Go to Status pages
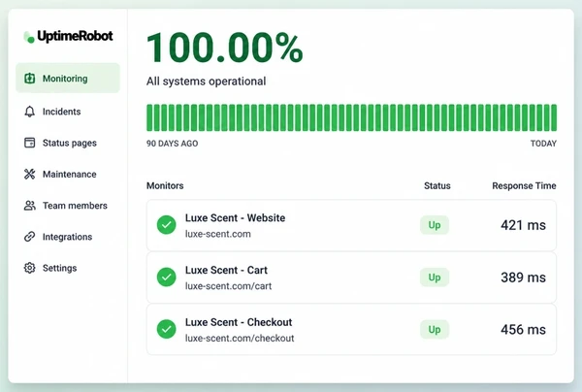582x392 pixels. pyautogui.click(x=70, y=143)
